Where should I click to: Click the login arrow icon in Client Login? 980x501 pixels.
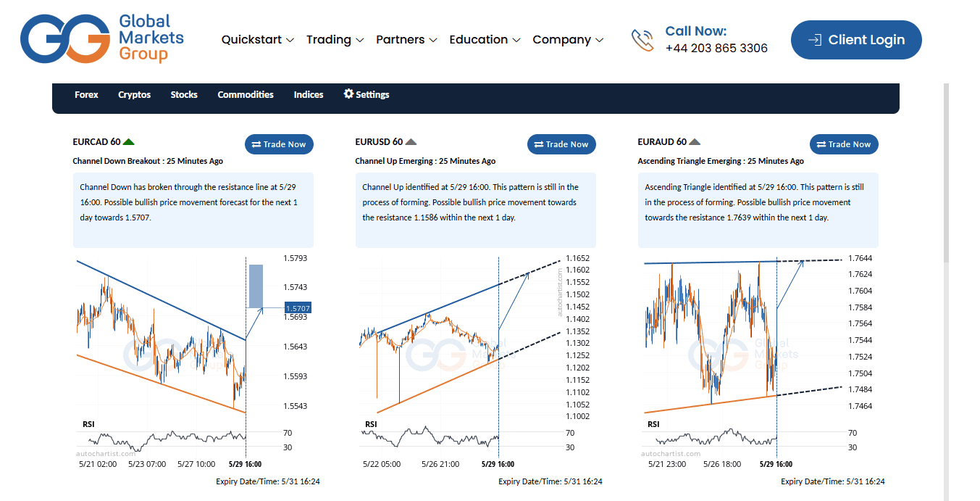coord(814,40)
